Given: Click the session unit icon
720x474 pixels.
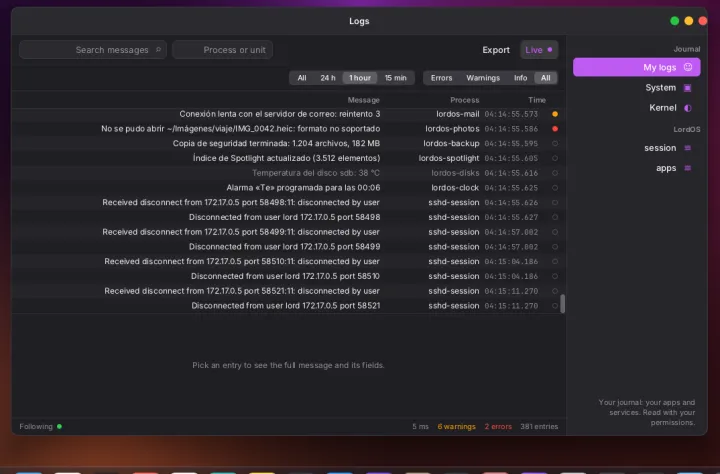Looking at the screenshot, I should coord(687,148).
